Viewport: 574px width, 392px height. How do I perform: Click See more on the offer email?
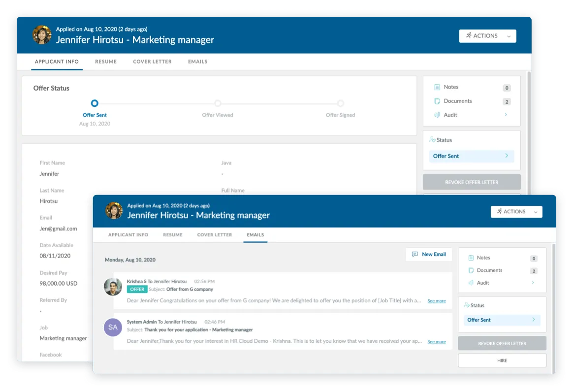pyautogui.click(x=436, y=301)
